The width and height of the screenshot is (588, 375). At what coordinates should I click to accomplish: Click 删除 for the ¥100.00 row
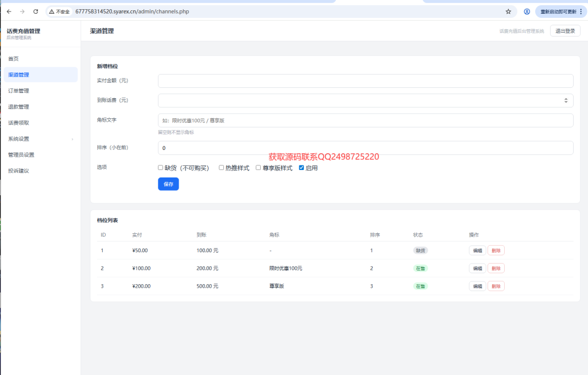tap(496, 269)
